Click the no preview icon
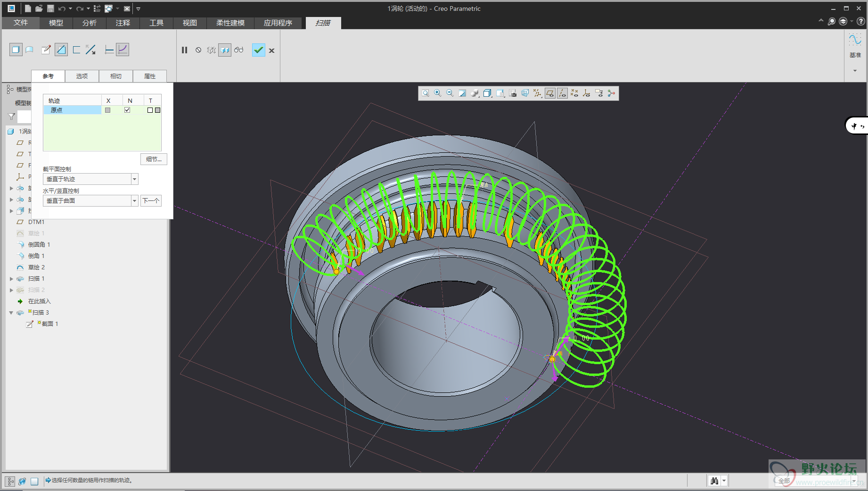This screenshot has width=868, height=491. point(198,50)
